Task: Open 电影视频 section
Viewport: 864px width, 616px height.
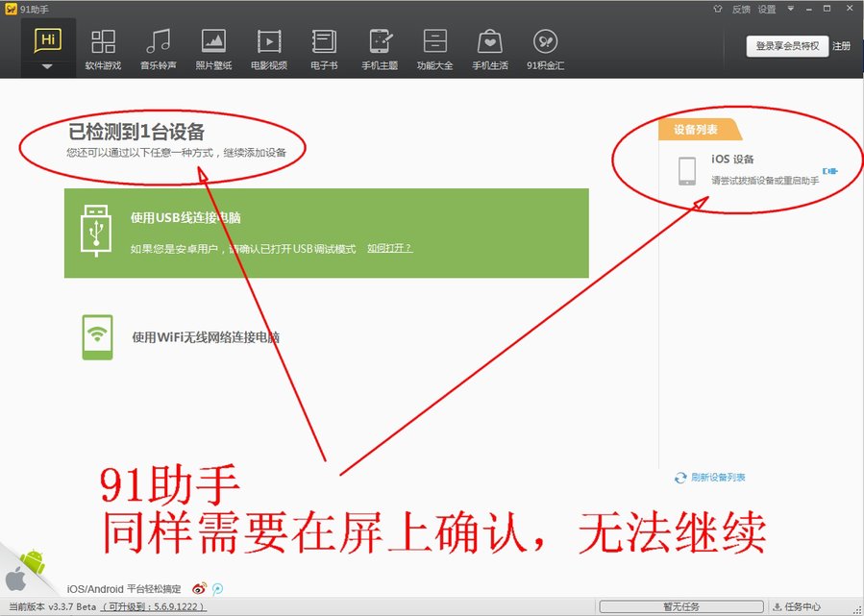Action: [269, 50]
